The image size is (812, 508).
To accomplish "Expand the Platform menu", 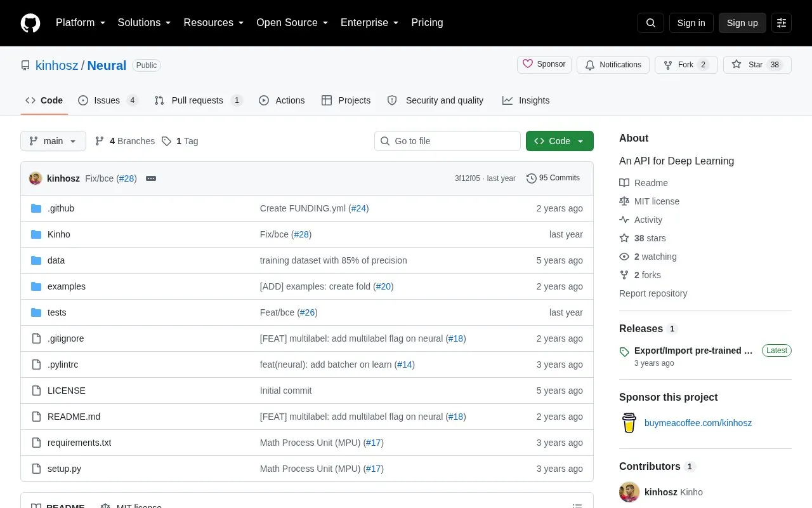I will pyautogui.click(x=81, y=23).
